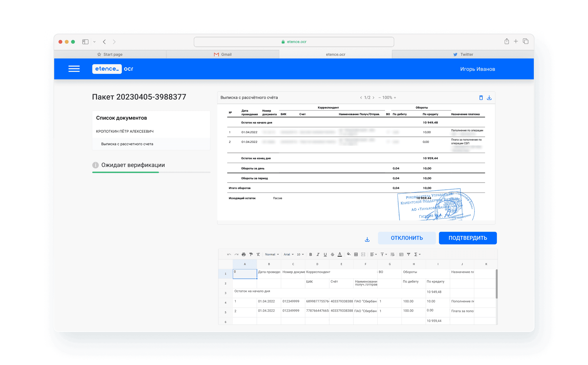Click the filter funnel icon
The width and height of the screenshot is (588, 365).
pos(409,254)
